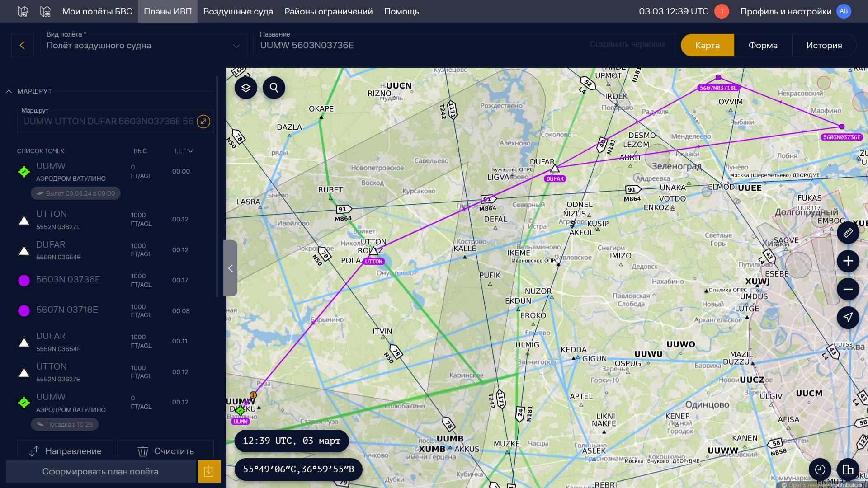The width and height of the screenshot is (868, 488).
Task: Collapse the МАРШРУТ section
Action: (x=9, y=91)
